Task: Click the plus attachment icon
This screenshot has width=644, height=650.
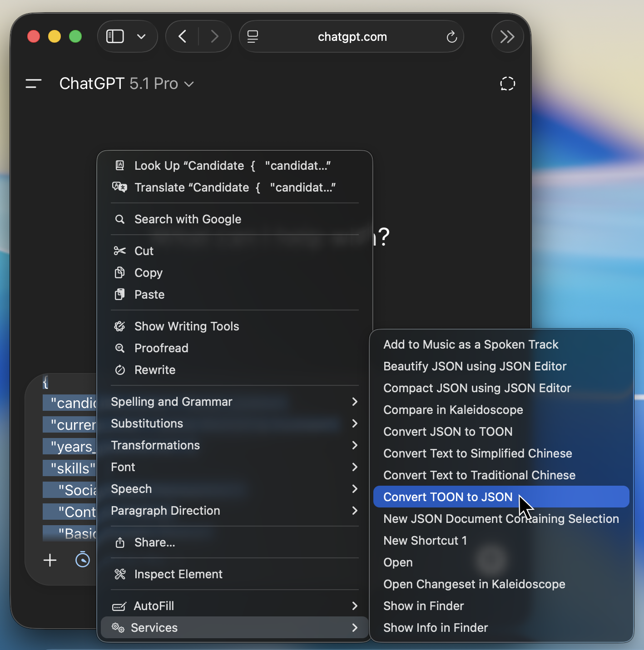Action: pyautogui.click(x=50, y=560)
